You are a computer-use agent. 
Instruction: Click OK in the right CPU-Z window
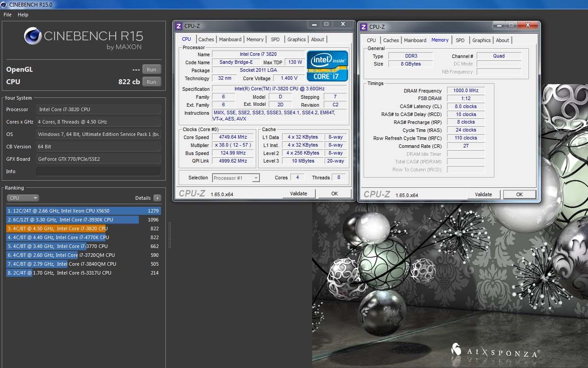[x=519, y=194]
